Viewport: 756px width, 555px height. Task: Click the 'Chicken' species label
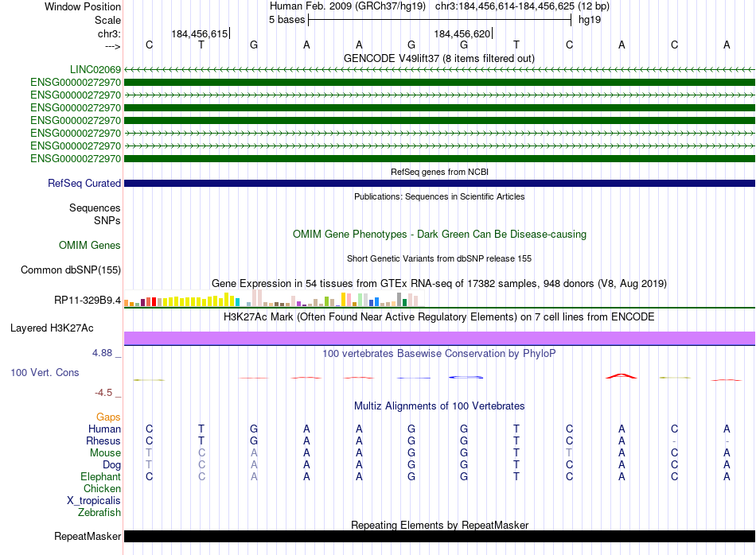(102, 488)
